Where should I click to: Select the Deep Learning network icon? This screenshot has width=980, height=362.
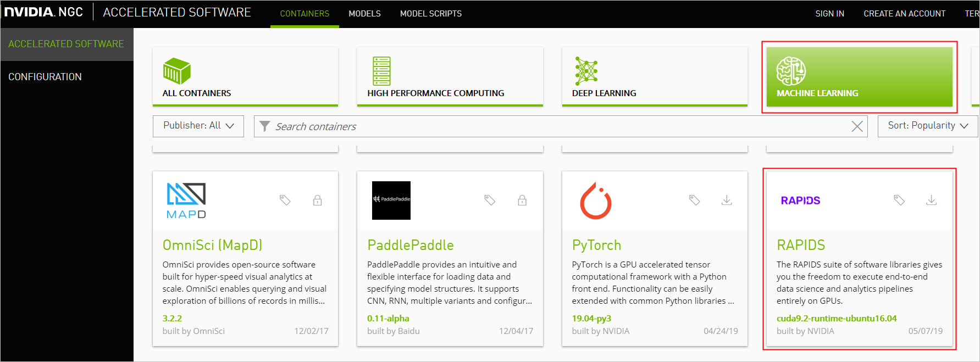point(586,71)
